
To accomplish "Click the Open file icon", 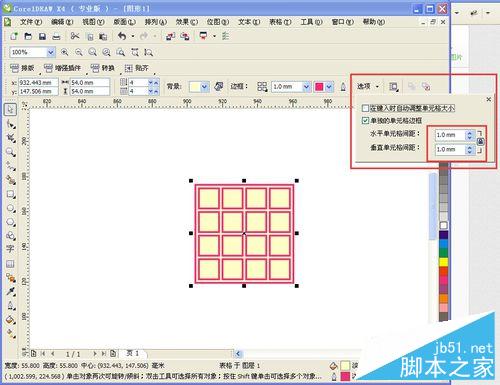I will tap(28, 36).
